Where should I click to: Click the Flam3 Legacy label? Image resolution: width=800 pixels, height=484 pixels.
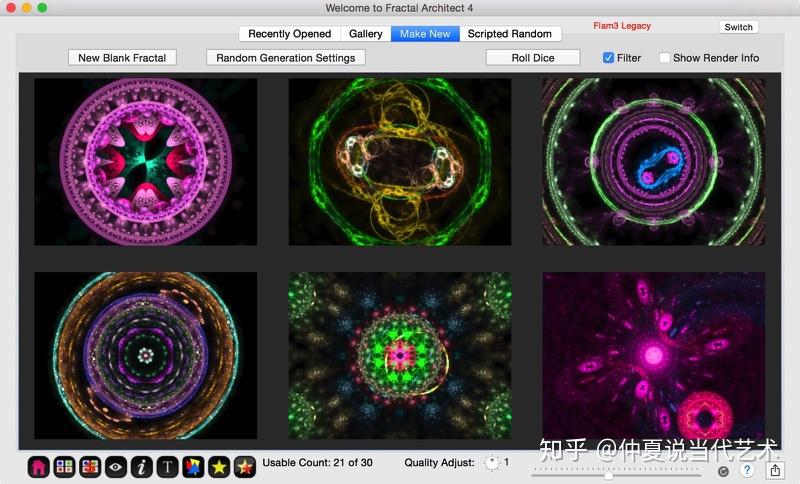622,26
